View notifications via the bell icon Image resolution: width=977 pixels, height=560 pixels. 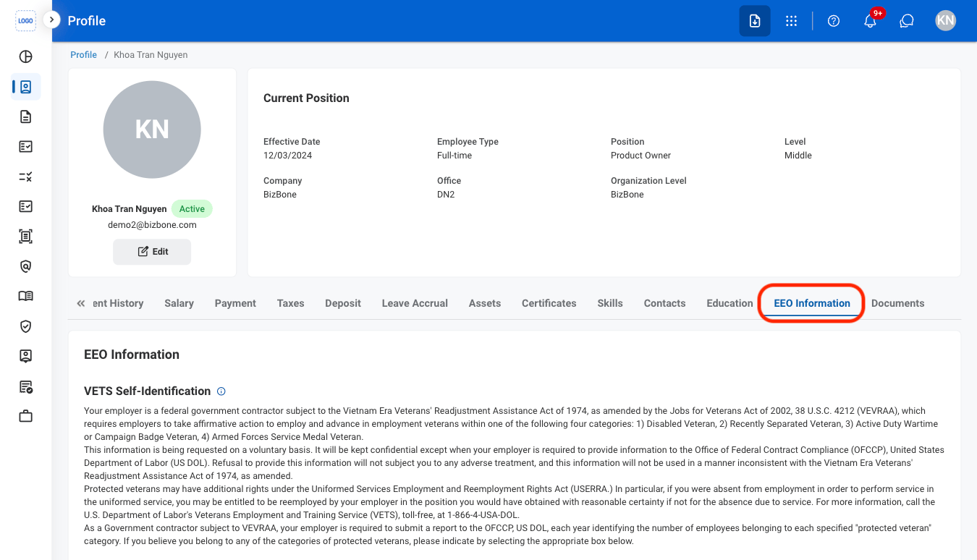[x=871, y=21]
